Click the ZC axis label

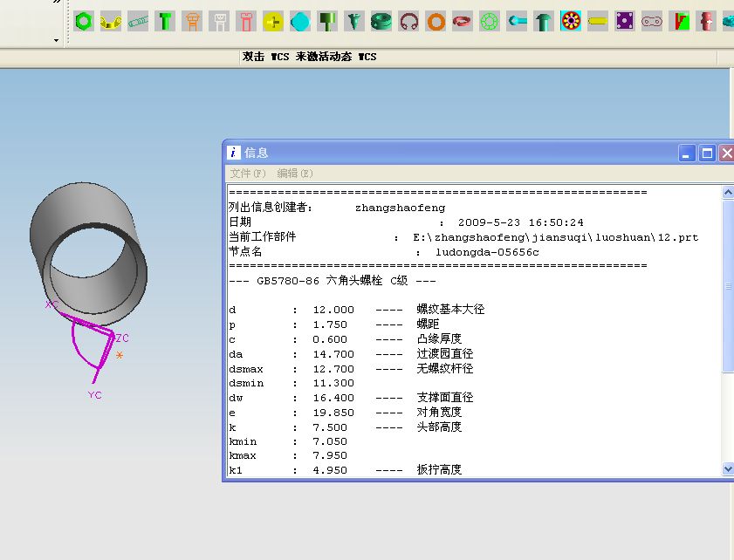pyautogui.click(x=122, y=338)
